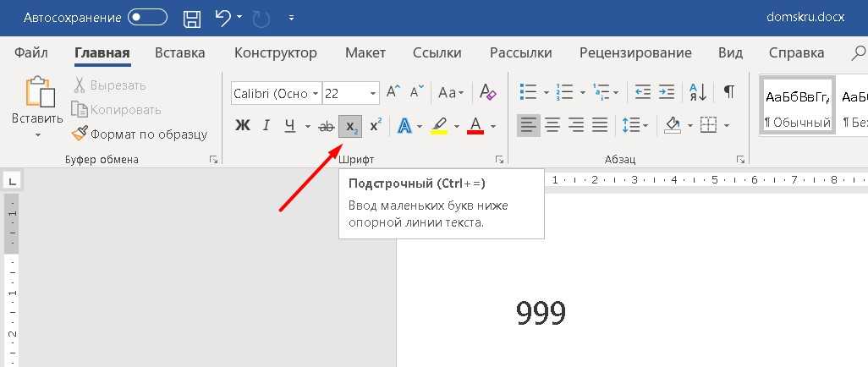The height and width of the screenshot is (367, 868).
Task: Open the undo history dropdown arrow
Action: pos(239,17)
